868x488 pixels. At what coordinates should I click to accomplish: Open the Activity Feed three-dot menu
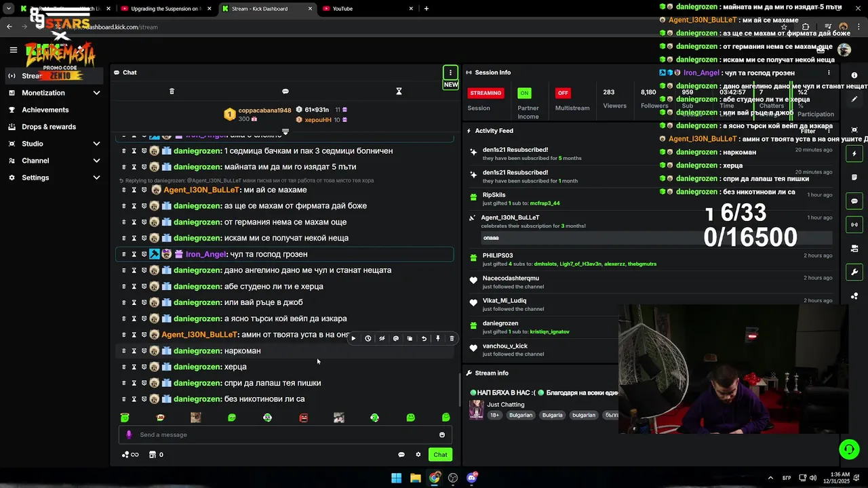pyautogui.click(x=828, y=131)
